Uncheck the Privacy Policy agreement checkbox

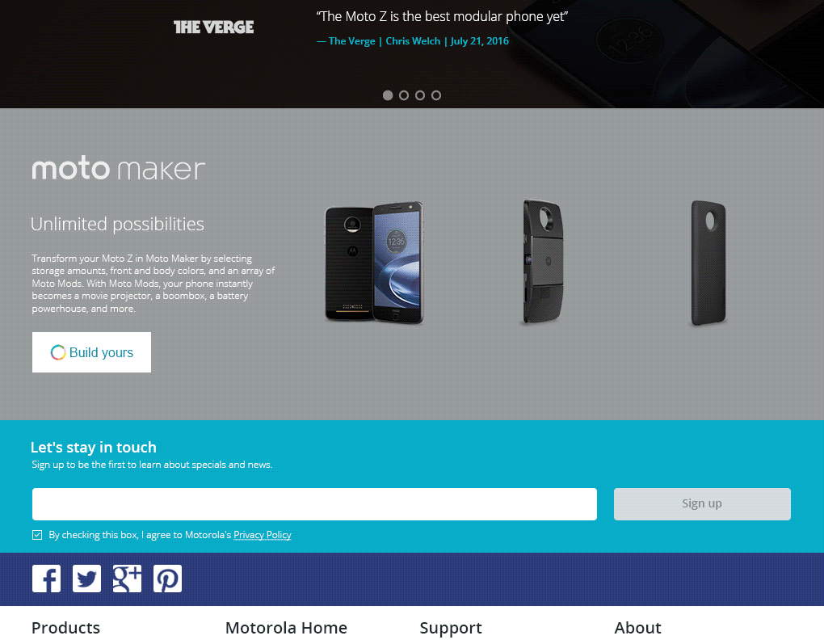tap(37, 535)
